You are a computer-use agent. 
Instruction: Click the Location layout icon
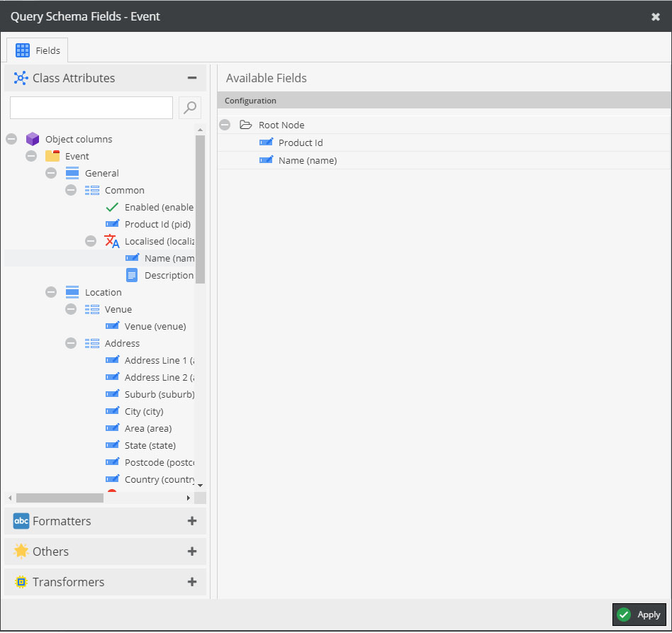tap(72, 292)
